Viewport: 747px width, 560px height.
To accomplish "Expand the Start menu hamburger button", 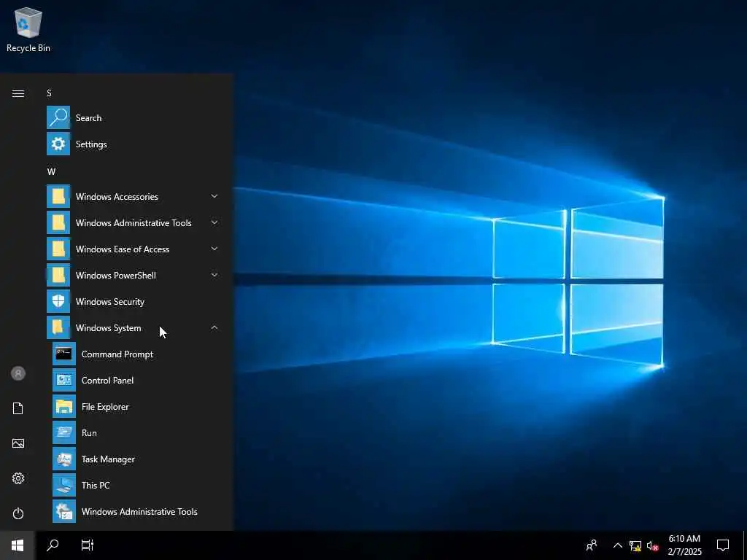I will (18, 93).
